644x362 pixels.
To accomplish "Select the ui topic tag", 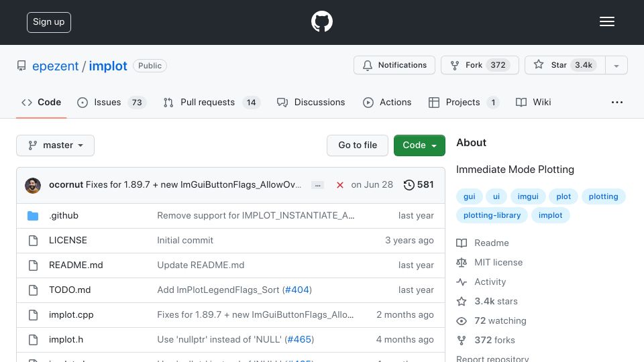I will pos(496,196).
